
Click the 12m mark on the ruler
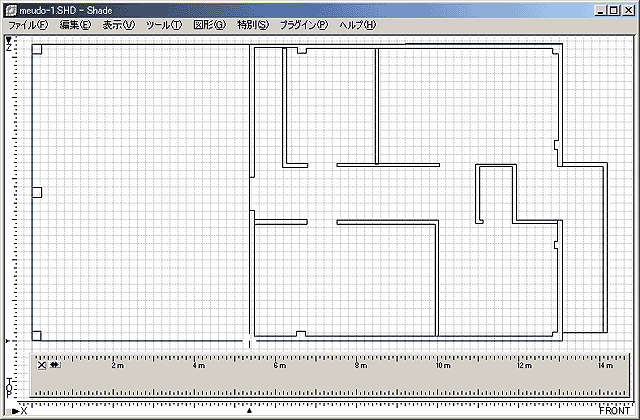click(x=524, y=365)
